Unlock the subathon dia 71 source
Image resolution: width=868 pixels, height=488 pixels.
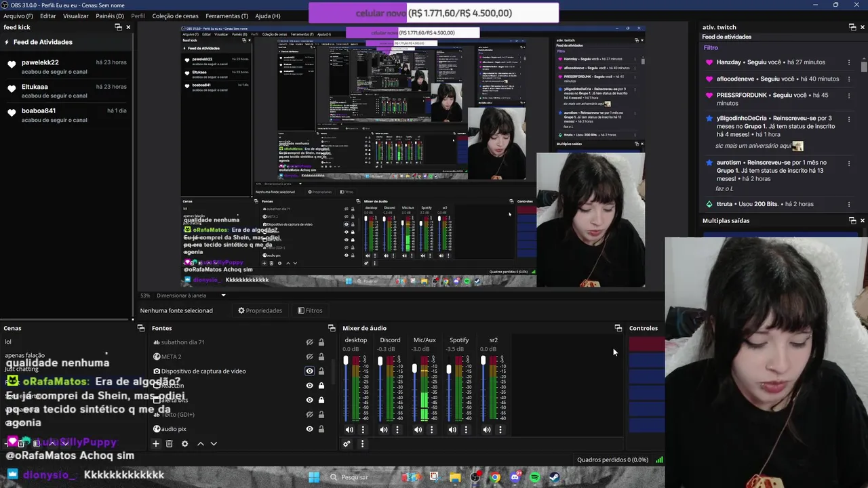pos(321,342)
